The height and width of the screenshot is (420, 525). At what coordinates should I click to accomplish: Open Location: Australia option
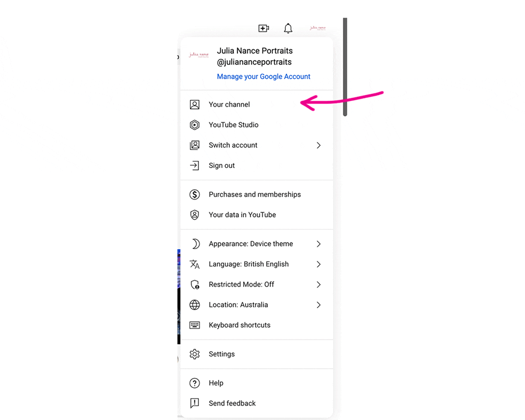click(x=257, y=304)
